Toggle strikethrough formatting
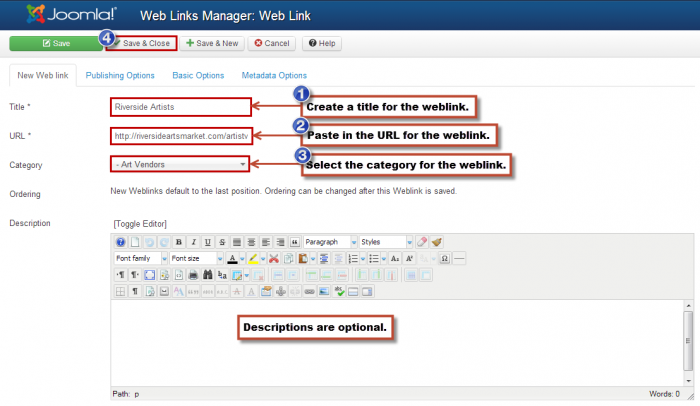Image resolution: width=700 pixels, height=406 pixels. (222, 242)
